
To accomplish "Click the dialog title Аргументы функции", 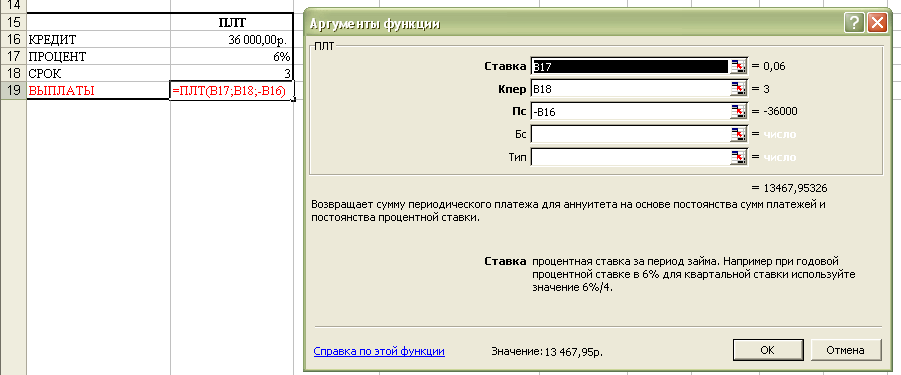I will coord(375,24).
